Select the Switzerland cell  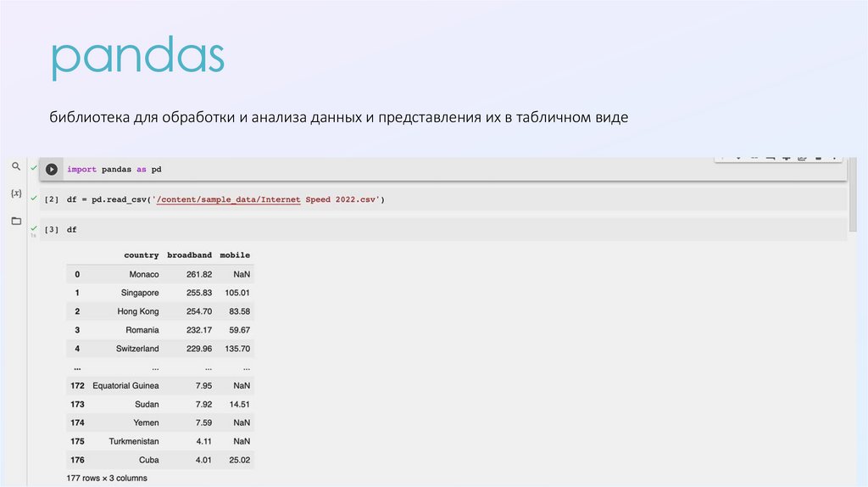click(x=137, y=349)
